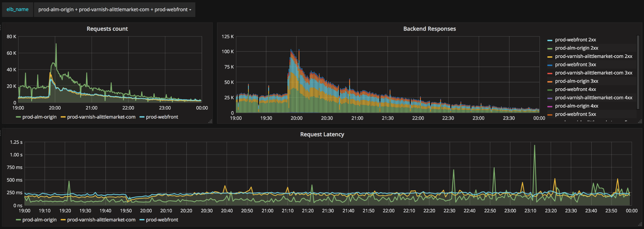This screenshot has width=644, height=229.
Task: Click resize handle of Requests count panel
Action: (x=210, y=121)
